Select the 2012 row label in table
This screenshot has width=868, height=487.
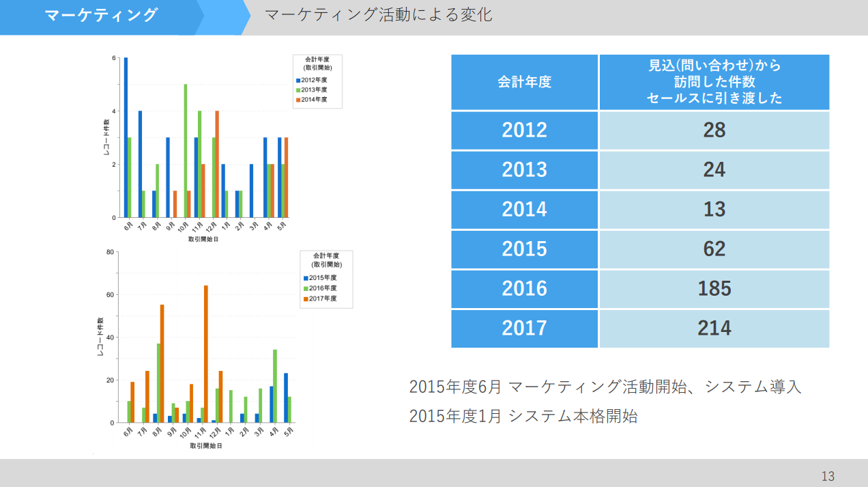pos(524,130)
